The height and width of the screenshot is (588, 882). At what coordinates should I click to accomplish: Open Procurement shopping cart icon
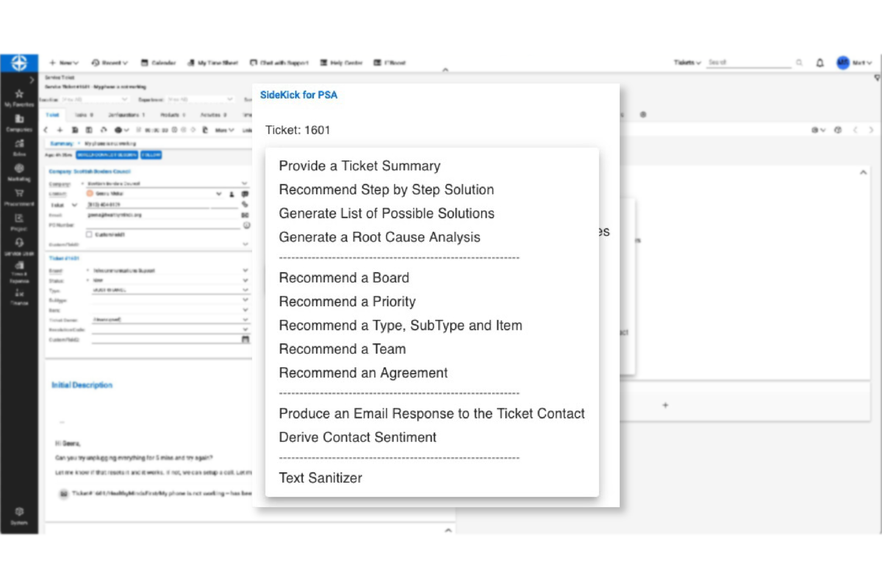[19, 194]
